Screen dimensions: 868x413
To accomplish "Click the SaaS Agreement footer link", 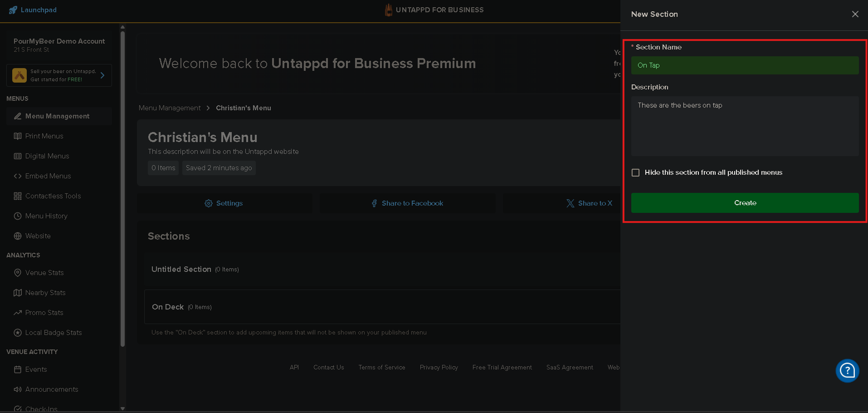I will (570, 368).
